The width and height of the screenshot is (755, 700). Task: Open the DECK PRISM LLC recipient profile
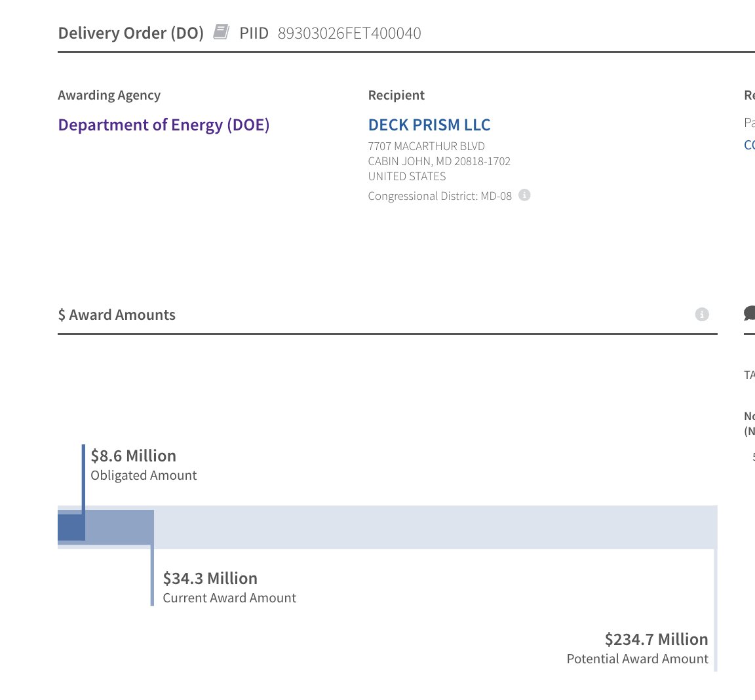coord(429,125)
